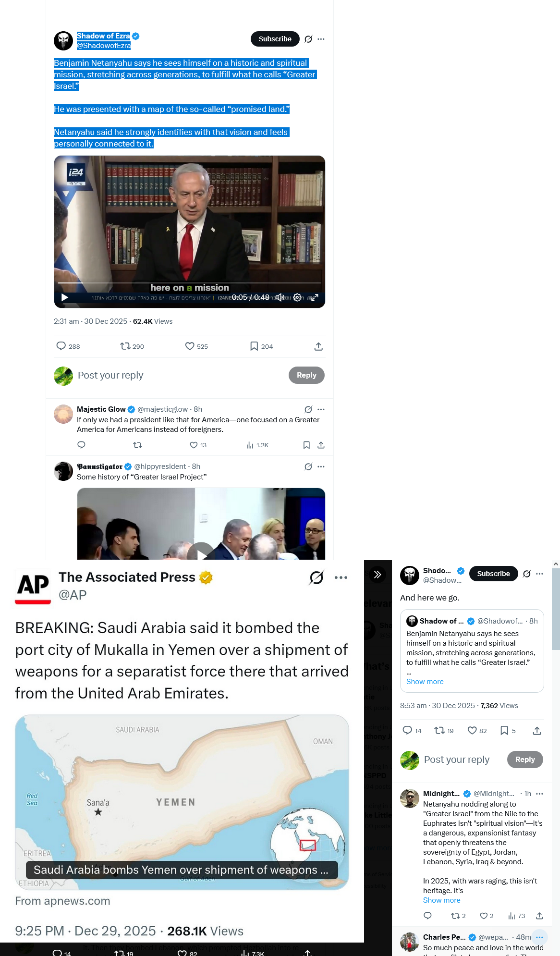Click Subscribe on Shadow of Ezra's main post
The image size is (560, 956).
(275, 39)
